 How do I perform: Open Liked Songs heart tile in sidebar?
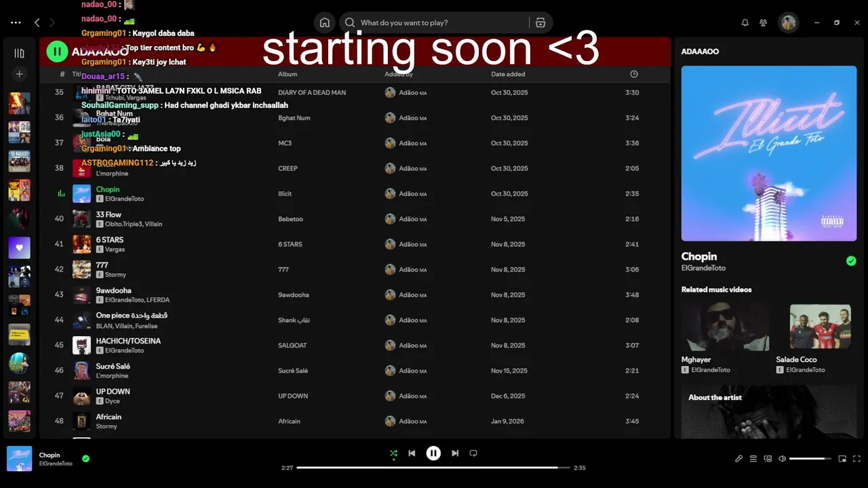pos(19,248)
